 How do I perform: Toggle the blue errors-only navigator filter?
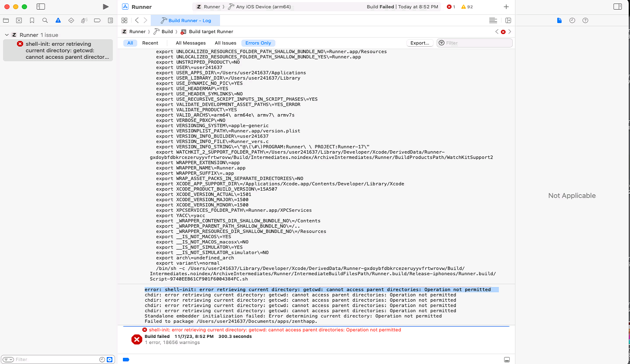[x=109, y=359]
